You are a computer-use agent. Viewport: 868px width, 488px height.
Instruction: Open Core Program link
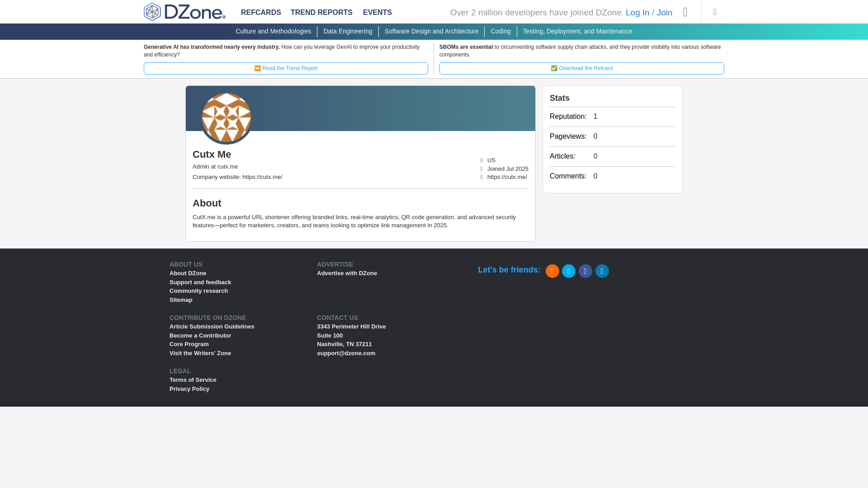pos(189,344)
